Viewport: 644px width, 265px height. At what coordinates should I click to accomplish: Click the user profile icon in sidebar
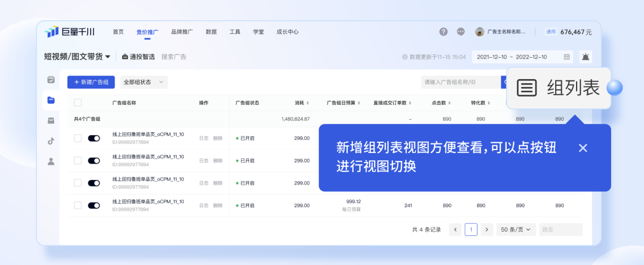tap(51, 161)
